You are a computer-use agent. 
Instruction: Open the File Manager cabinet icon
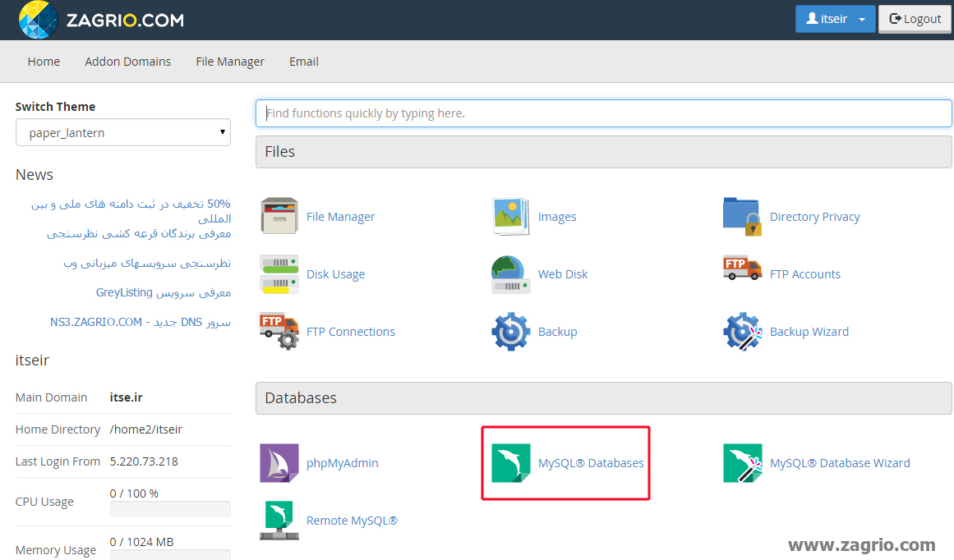(279, 216)
